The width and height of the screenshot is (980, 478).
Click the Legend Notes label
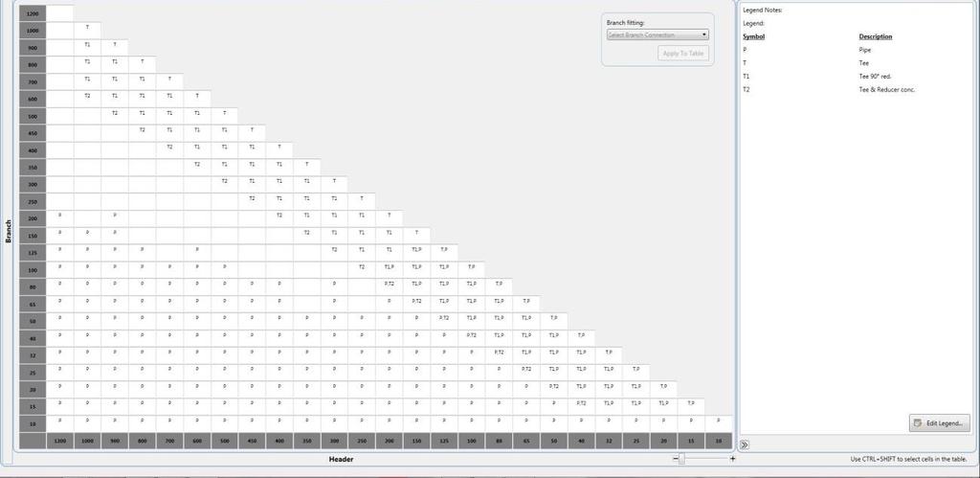[763, 10]
